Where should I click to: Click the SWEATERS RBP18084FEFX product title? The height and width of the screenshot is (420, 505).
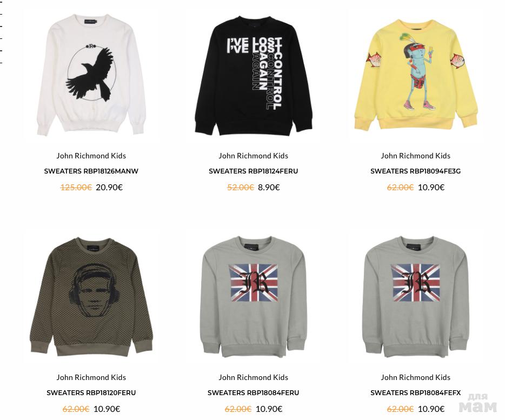[x=415, y=393]
